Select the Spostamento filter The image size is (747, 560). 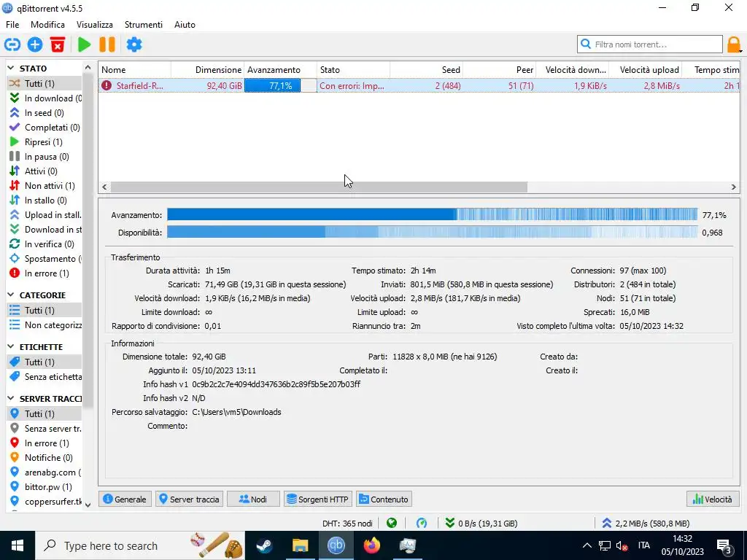[x=45, y=259]
